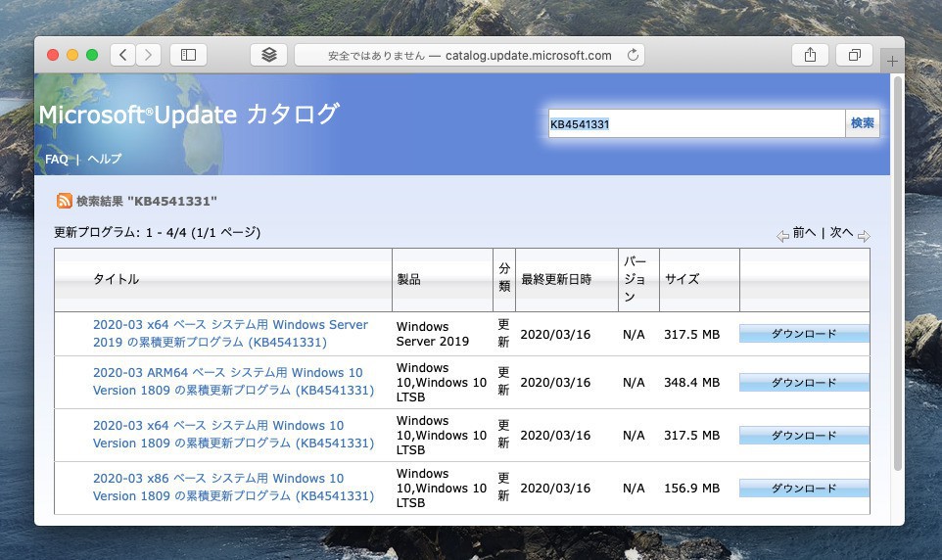Click the 検索 search button
This screenshot has width=942, height=560.
click(x=862, y=123)
